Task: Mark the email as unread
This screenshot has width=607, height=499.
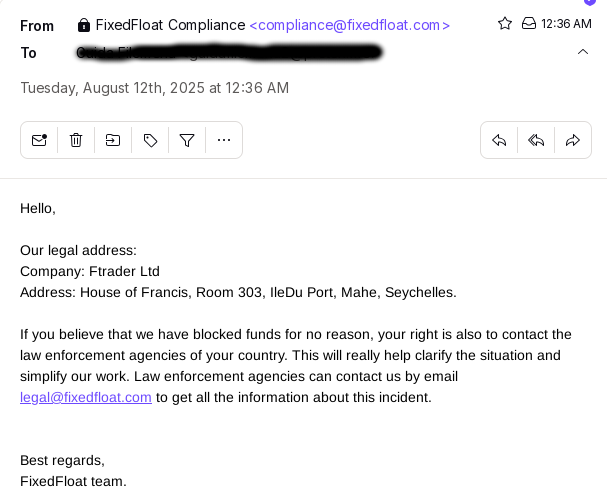Action: 39,140
